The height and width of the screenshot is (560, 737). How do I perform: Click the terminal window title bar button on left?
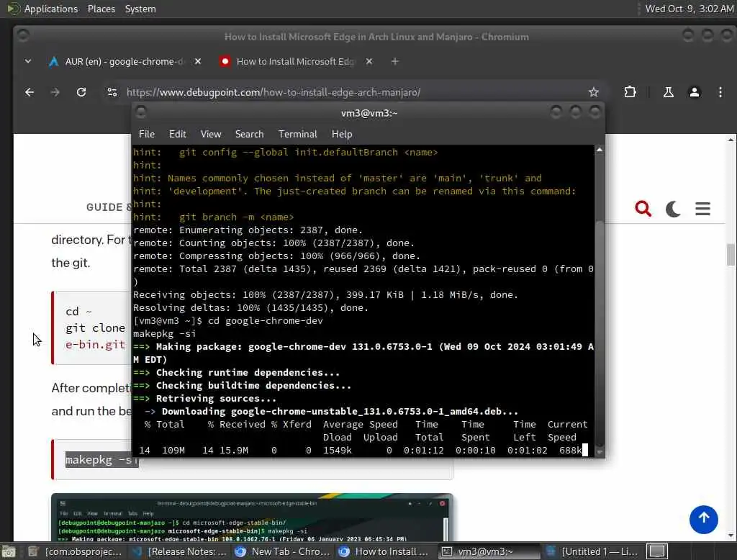[x=141, y=112]
